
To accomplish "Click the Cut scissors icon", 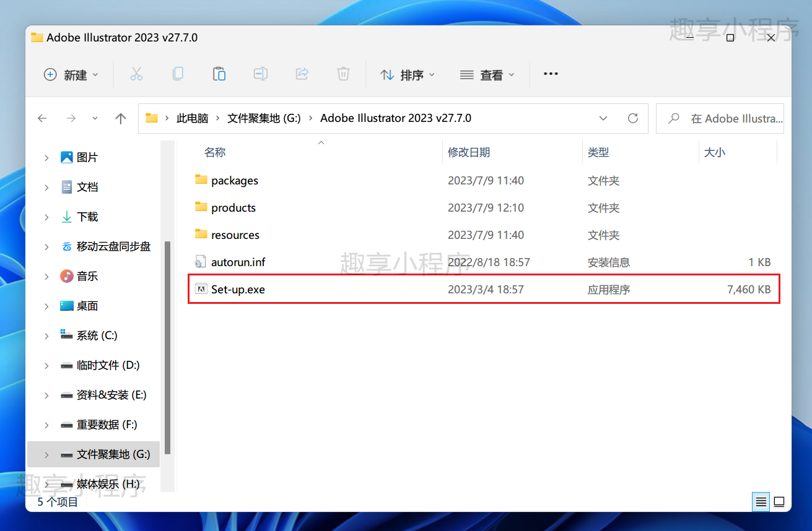I will pos(136,74).
